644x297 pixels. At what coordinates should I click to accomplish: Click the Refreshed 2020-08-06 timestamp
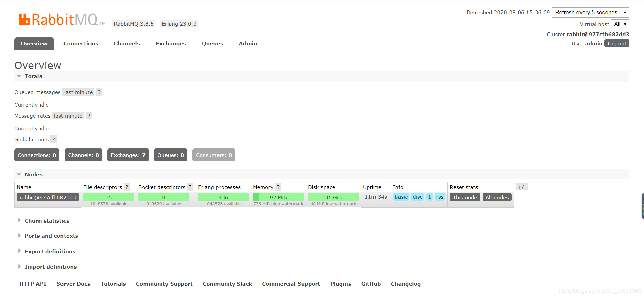[x=508, y=13]
